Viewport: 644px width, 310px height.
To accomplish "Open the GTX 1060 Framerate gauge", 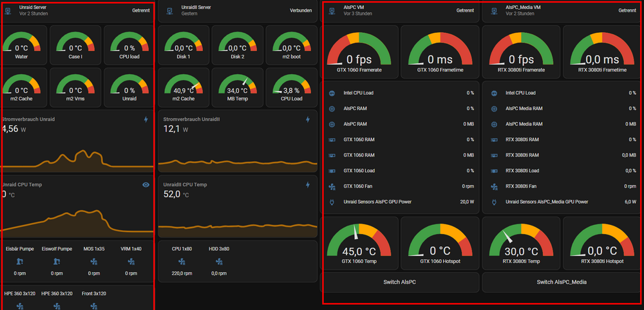I will [359, 52].
